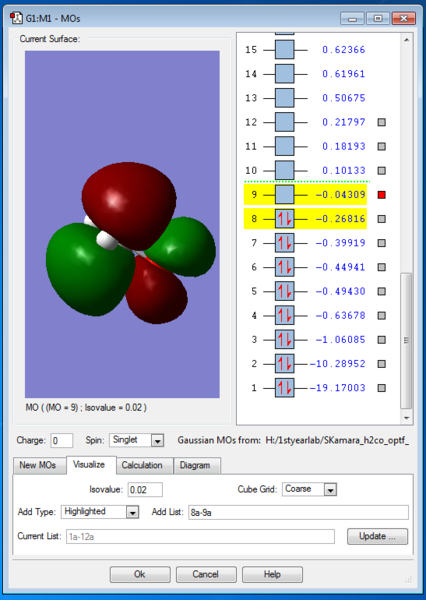Screen dimensions: 426x600
Task: Click the G1:M1 MOs window title icon
Action: click(16, 18)
